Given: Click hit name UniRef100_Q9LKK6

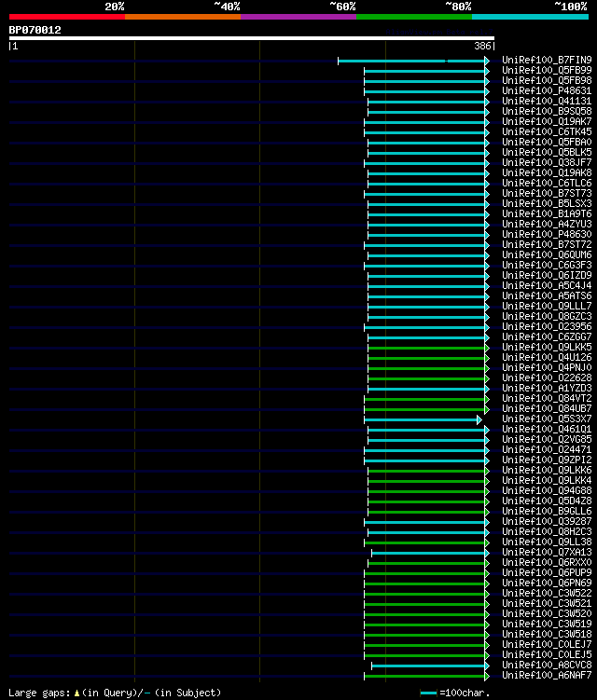Looking at the screenshot, I should (x=547, y=471).
